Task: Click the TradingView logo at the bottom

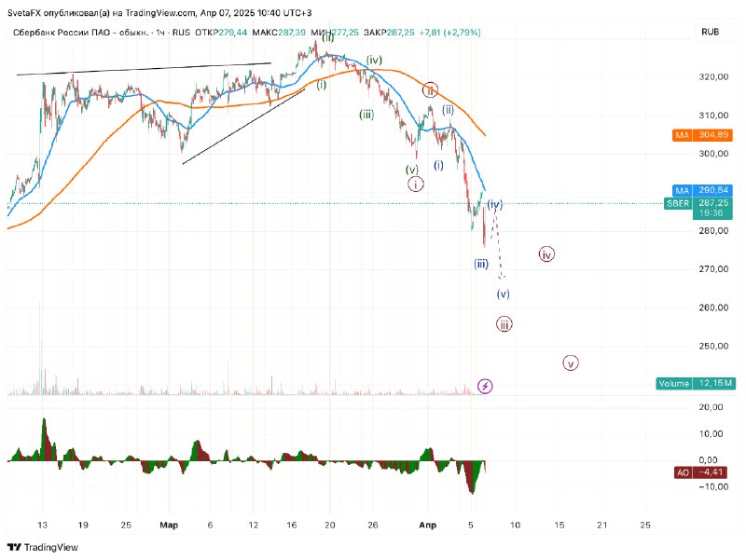Action: click(x=43, y=547)
